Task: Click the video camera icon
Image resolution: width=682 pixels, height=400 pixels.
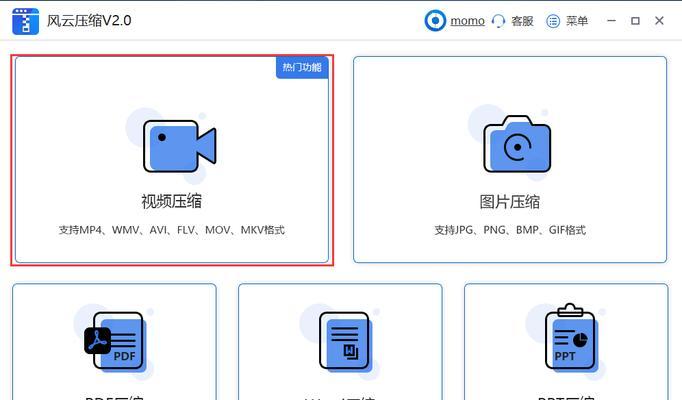Action: pyautogui.click(x=180, y=146)
